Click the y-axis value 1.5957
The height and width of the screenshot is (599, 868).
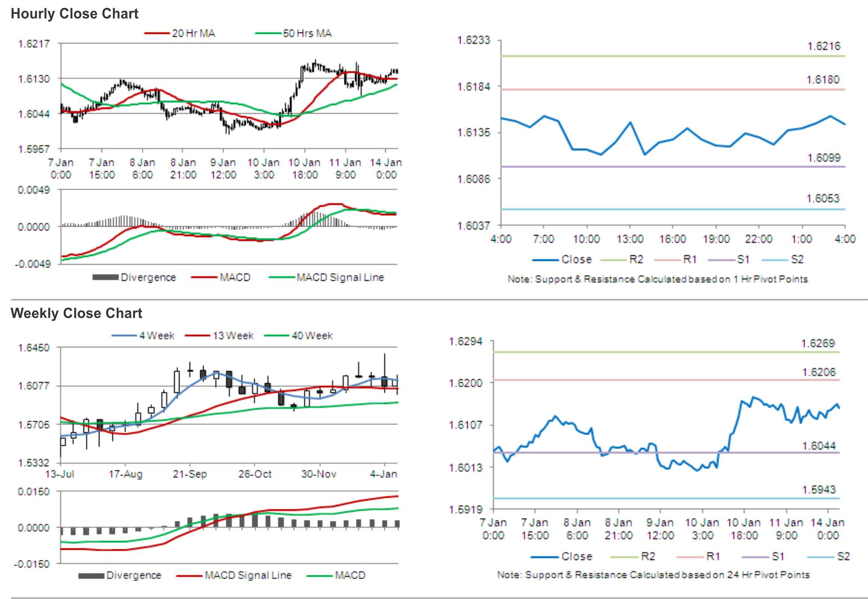point(34,149)
